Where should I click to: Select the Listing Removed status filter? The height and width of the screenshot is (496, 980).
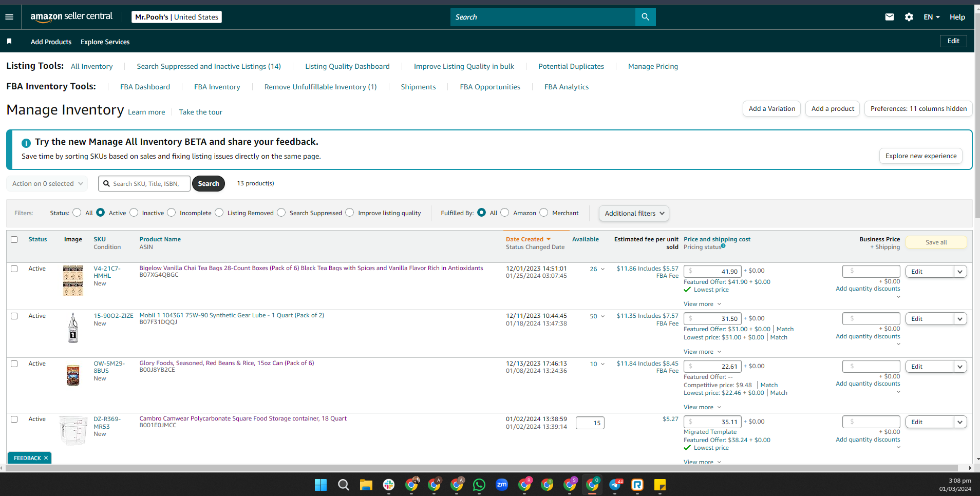point(219,213)
